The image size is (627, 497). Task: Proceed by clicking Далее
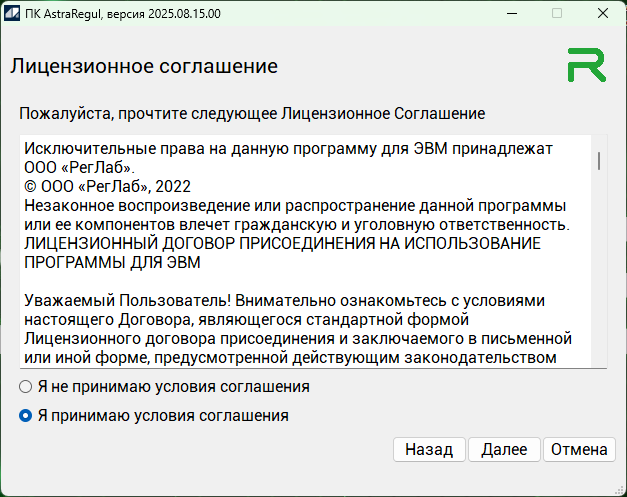point(504,450)
